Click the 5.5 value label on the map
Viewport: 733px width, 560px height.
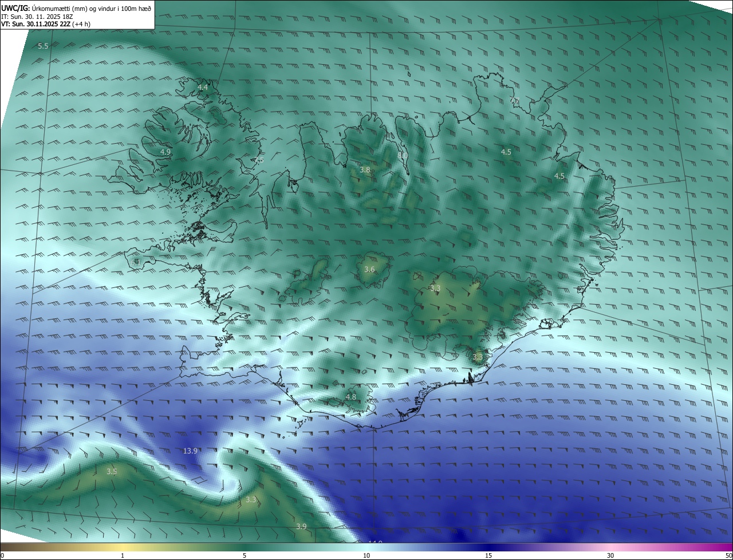[43, 46]
